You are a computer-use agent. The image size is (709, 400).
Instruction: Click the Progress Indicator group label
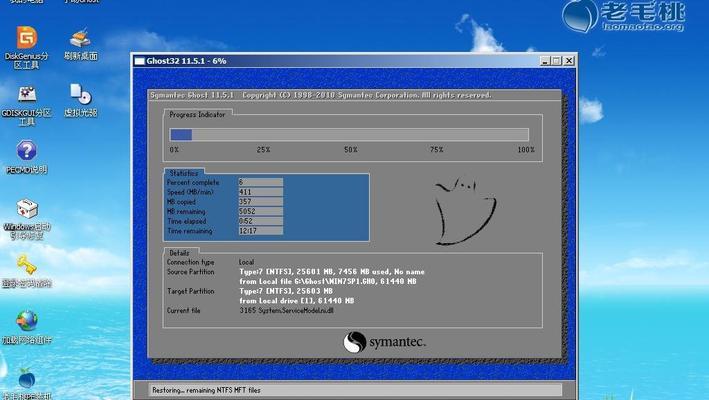point(197,115)
